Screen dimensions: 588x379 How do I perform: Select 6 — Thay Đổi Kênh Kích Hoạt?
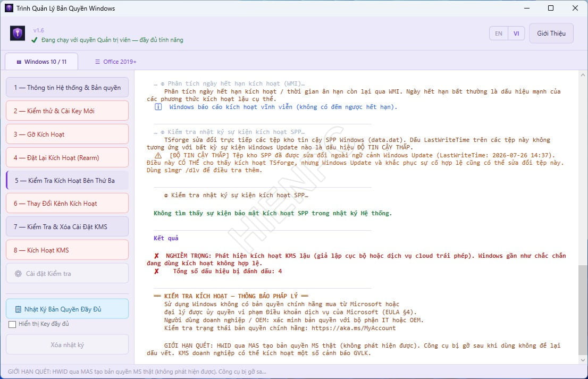coord(67,203)
